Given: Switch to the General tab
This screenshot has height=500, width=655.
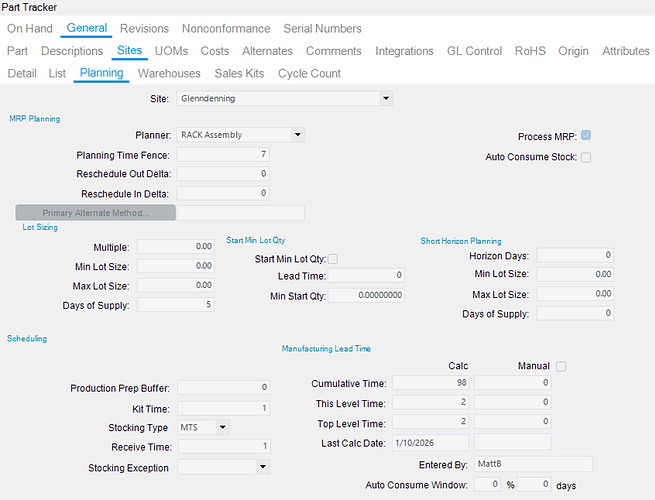Looking at the screenshot, I should [87, 28].
